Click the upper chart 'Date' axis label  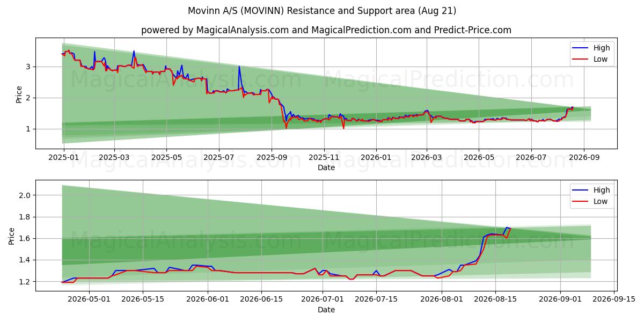(326, 167)
